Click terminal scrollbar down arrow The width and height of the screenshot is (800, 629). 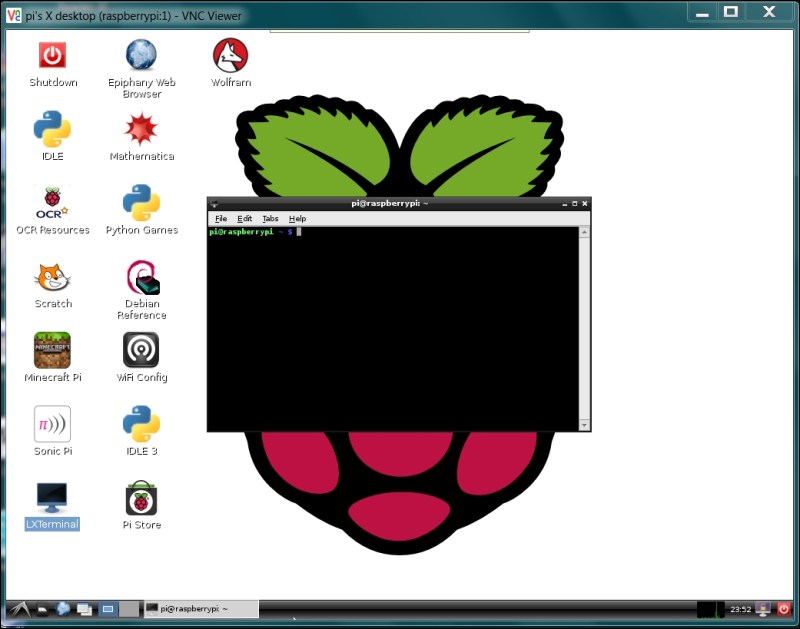coord(584,425)
